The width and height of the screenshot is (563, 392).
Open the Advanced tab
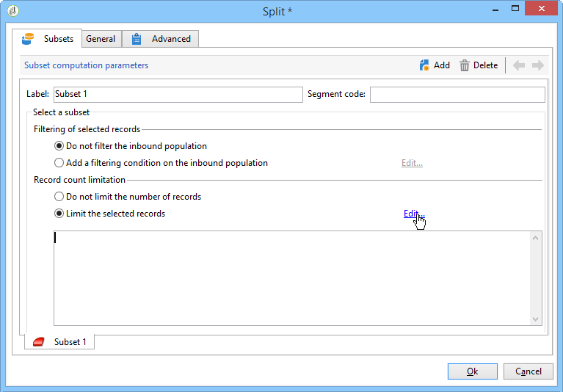[x=161, y=39]
